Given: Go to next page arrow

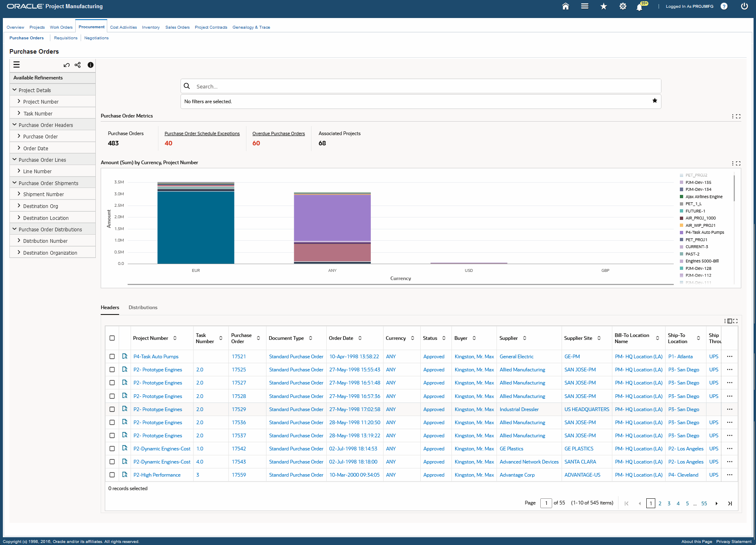Looking at the screenshot, I should click(716, 503).
